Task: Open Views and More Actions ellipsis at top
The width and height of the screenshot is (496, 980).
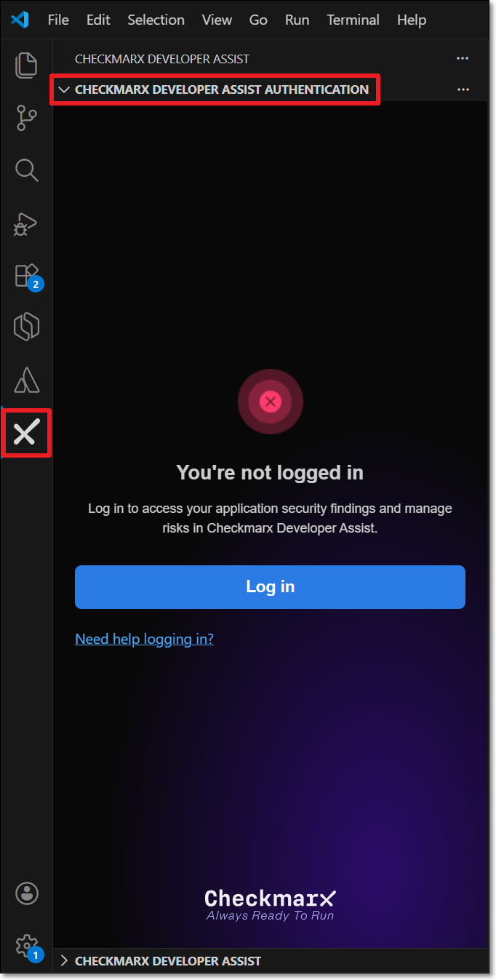Action: tap(463, 58)
